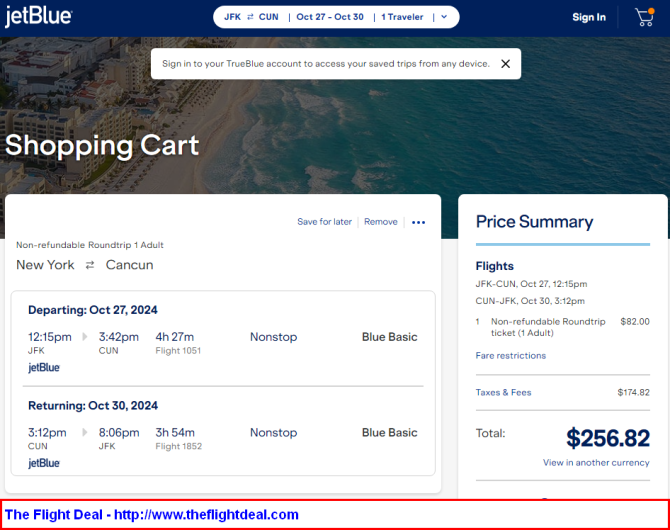Click the $256.82 total price
The height and width of the screenshot is (530, 670).
[x=608, y=438]
